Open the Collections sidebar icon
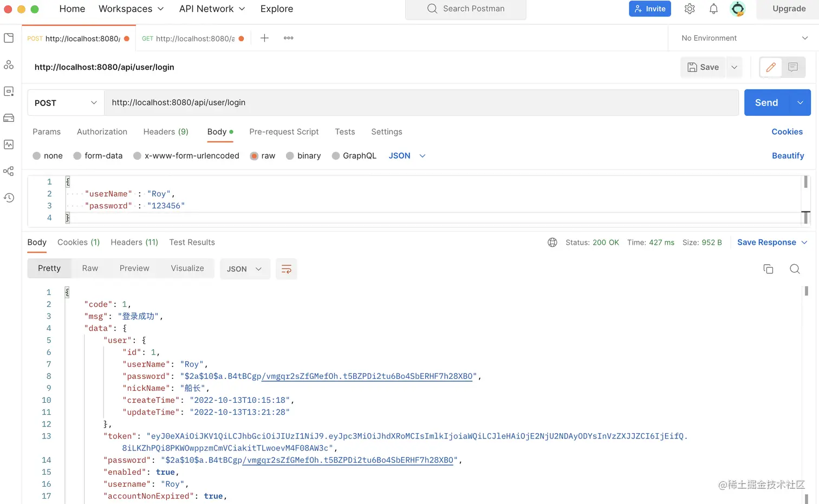This screenshot has height=504, width=819. click(9, 38)
